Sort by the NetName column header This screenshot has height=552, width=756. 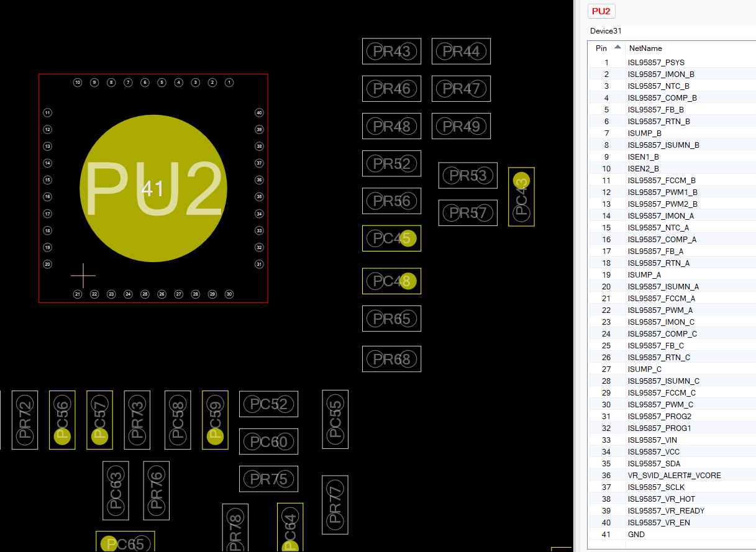pyautogui.click(x=691, y=48)
